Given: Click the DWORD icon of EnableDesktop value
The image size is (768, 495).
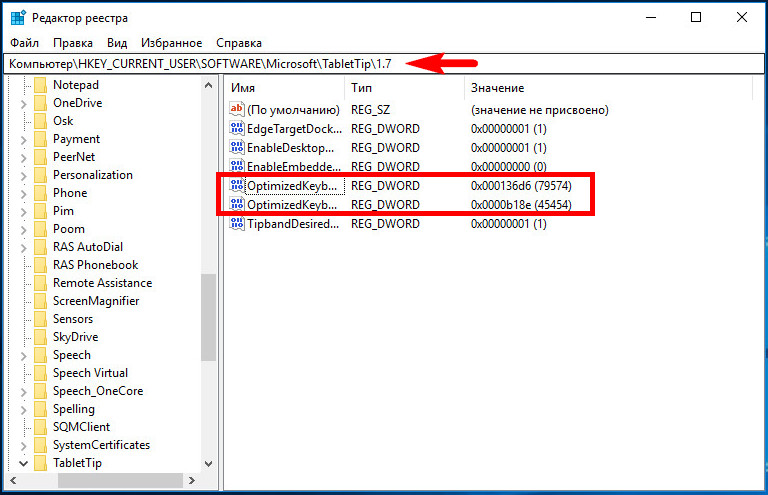Looking at the screenshot, I should pyautogui.click(x=237, y=147).
